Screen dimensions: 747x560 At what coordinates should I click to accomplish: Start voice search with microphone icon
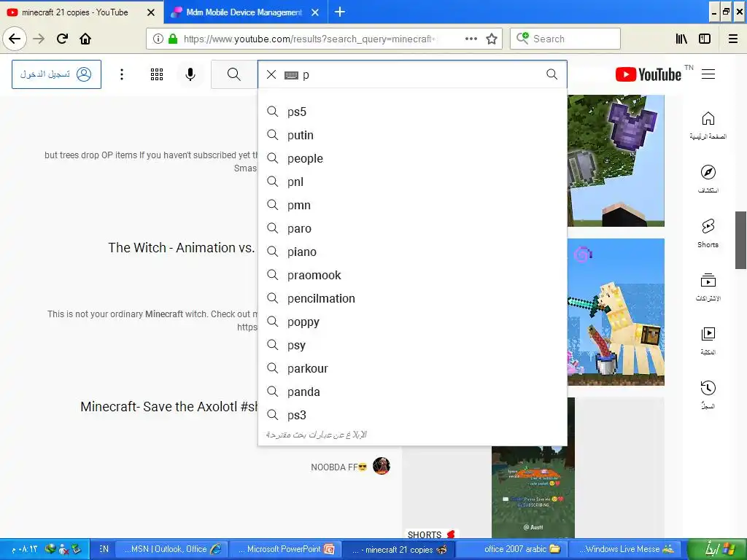pos(190,74)
